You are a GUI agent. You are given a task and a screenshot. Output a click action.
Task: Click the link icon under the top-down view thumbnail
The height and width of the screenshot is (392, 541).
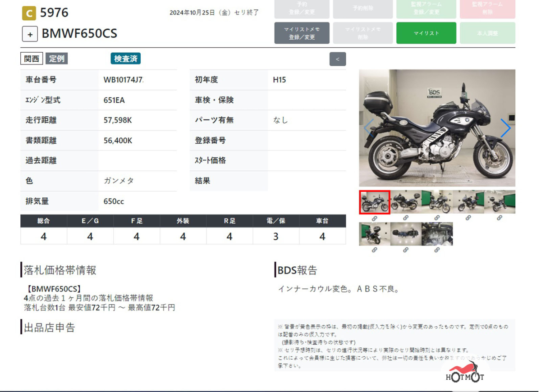(x=406, y=250)
